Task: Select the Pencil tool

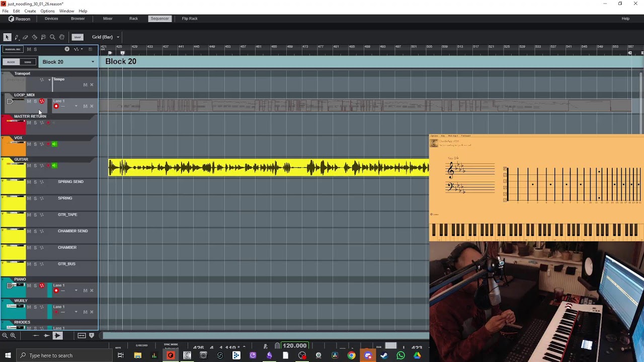Action: [16, 37]
